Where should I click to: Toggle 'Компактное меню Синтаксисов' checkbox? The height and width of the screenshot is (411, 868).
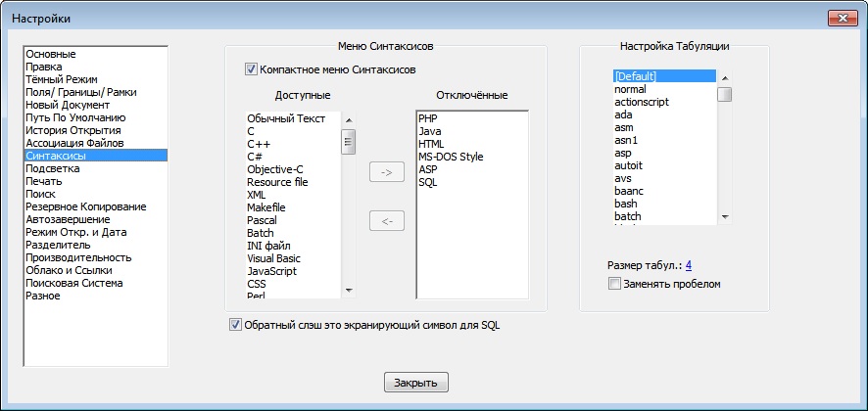tap(252, 69)
